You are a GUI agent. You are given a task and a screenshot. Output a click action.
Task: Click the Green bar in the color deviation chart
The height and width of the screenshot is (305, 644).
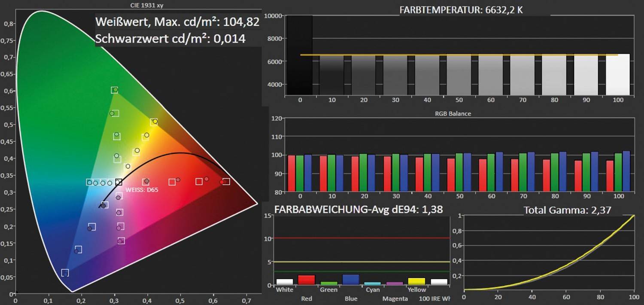(x=329, y=283)
